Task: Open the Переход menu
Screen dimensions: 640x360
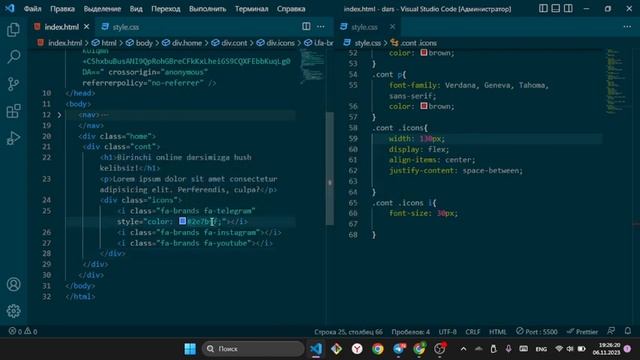Action: [166, 9]
